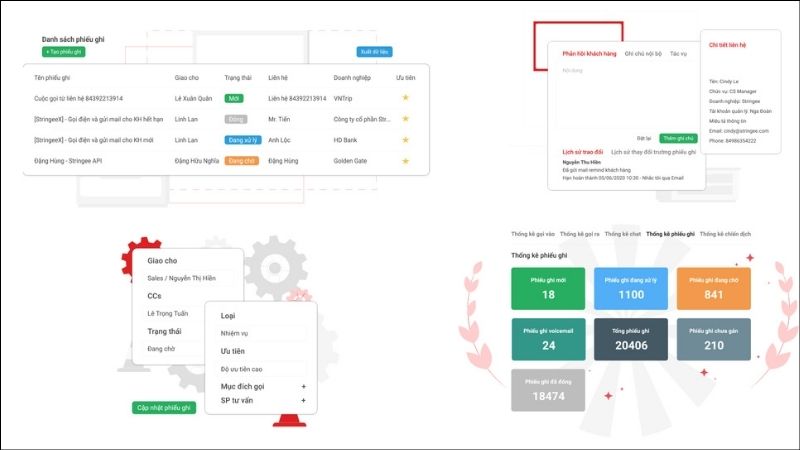Image resolution: width=800 pixels, height=450 pixels.
Task: Expand 'Mục đích gọi' with its plus icon
Action: tap(304, 386)
